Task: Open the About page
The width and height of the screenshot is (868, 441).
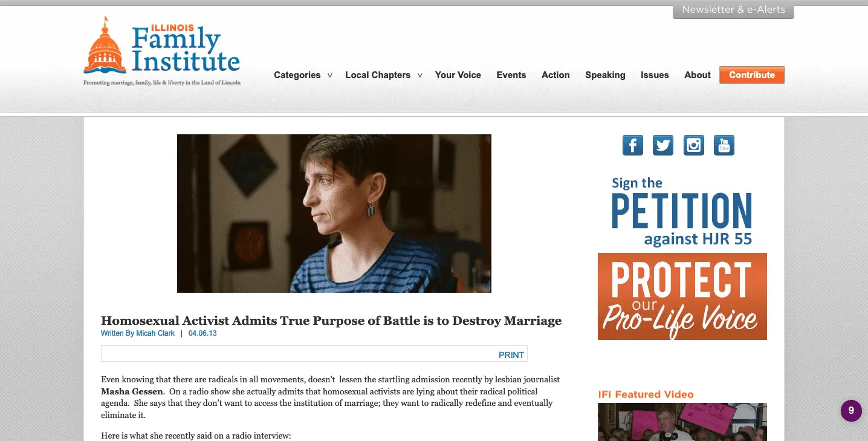Action: tap(698, 75)
